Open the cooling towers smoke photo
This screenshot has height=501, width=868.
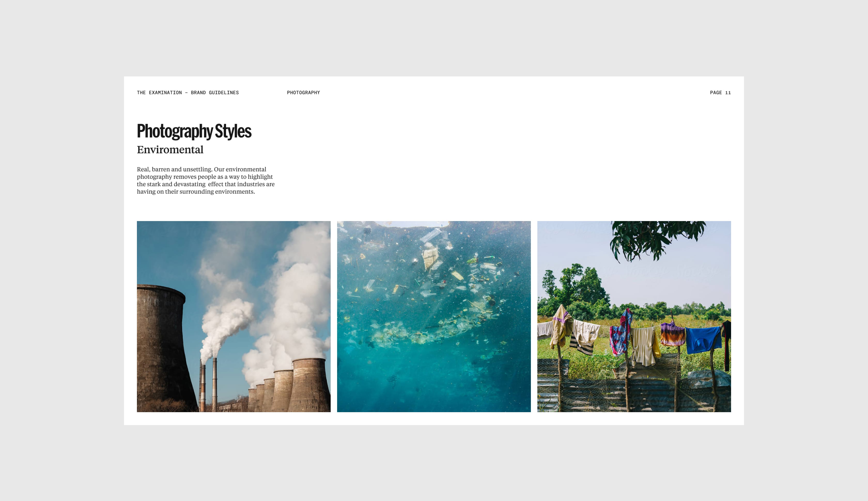[234, 317]
